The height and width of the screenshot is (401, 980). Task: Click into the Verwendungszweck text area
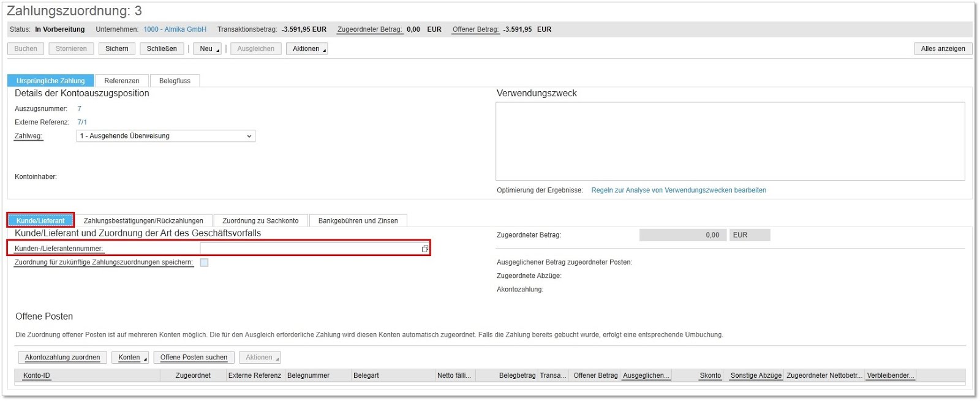729,141
